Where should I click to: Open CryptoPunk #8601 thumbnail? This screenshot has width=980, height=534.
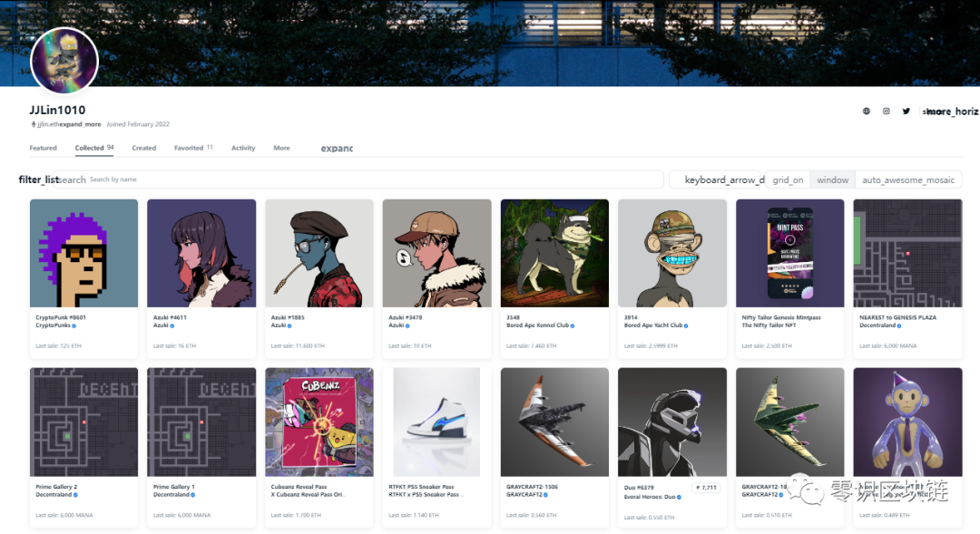[83, 253]
